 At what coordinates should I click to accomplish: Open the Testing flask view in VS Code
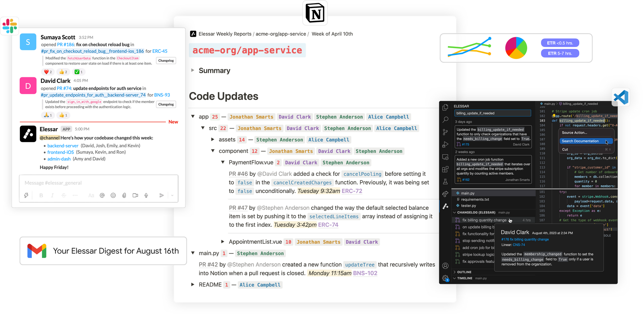point(445,182)
